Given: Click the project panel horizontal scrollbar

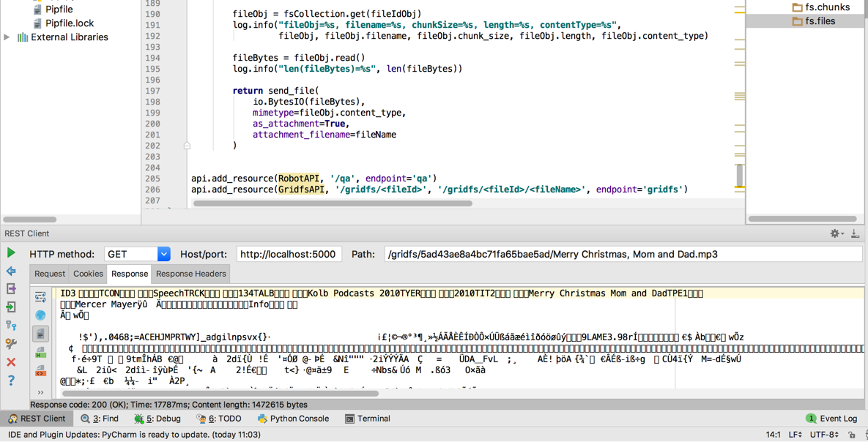Looking at the screenshot, I should click(30, 220).
